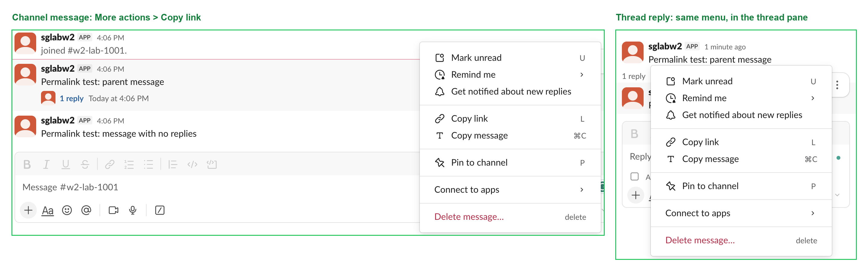Select Copy link in thread pane menu

click(x=741, y=142)
